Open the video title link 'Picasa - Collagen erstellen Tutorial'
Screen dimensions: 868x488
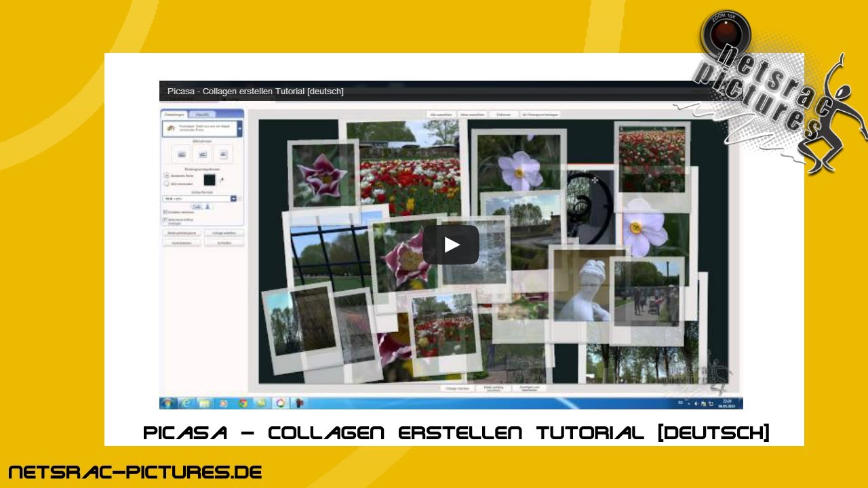pos(256,91)
